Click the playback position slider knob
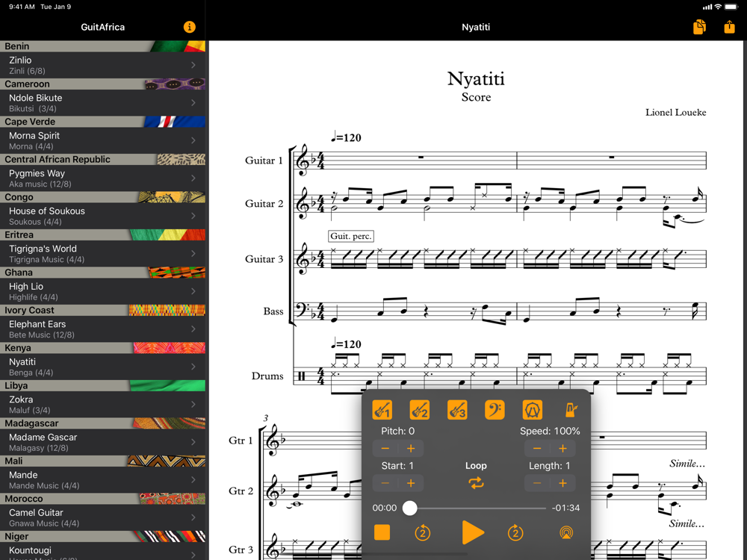 point(409,508)
